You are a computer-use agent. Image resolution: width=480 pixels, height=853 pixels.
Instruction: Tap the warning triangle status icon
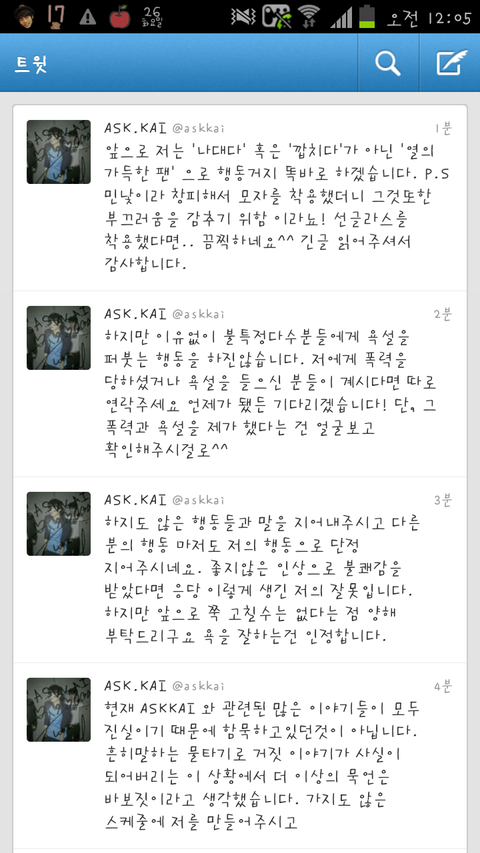click(88, 17)
